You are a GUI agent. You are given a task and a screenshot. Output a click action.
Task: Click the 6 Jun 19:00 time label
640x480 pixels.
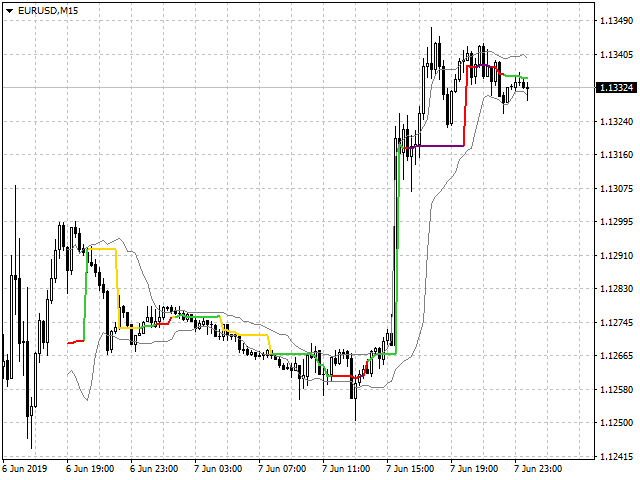[90, 469]
